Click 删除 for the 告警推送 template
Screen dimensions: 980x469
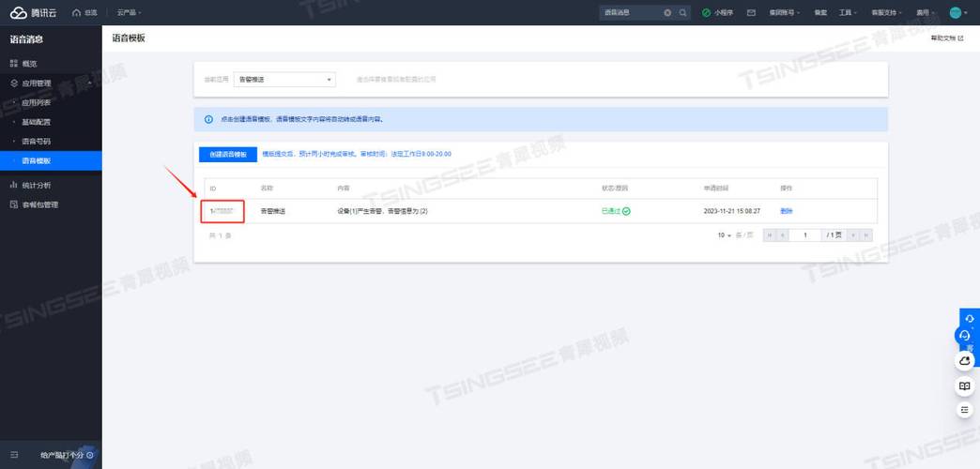(x=787, y=211)
